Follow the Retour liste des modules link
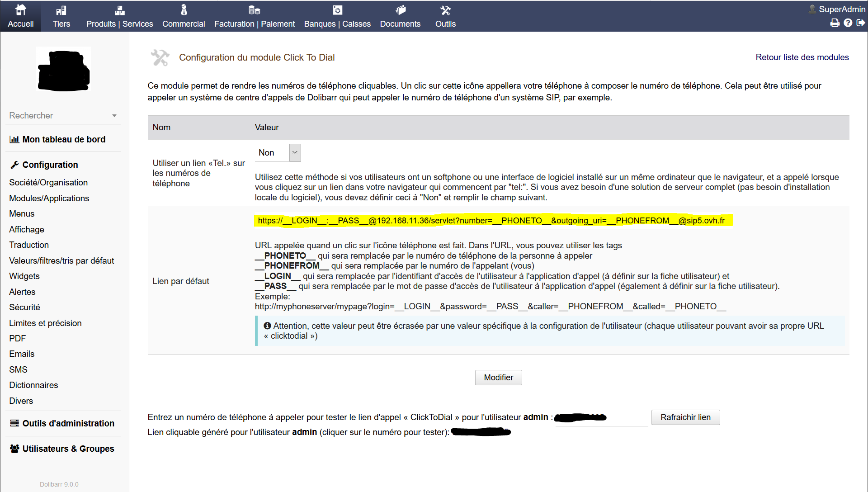 (802, 57)
